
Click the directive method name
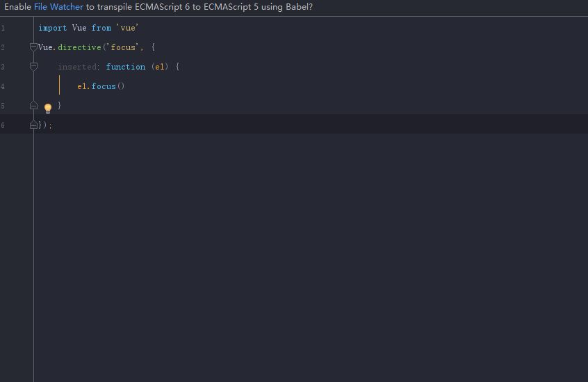coord(79,47)
